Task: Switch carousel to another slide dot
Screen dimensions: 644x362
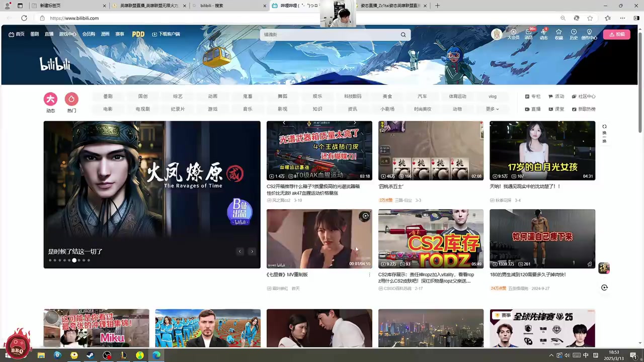Action: click(x=59, y=260)
